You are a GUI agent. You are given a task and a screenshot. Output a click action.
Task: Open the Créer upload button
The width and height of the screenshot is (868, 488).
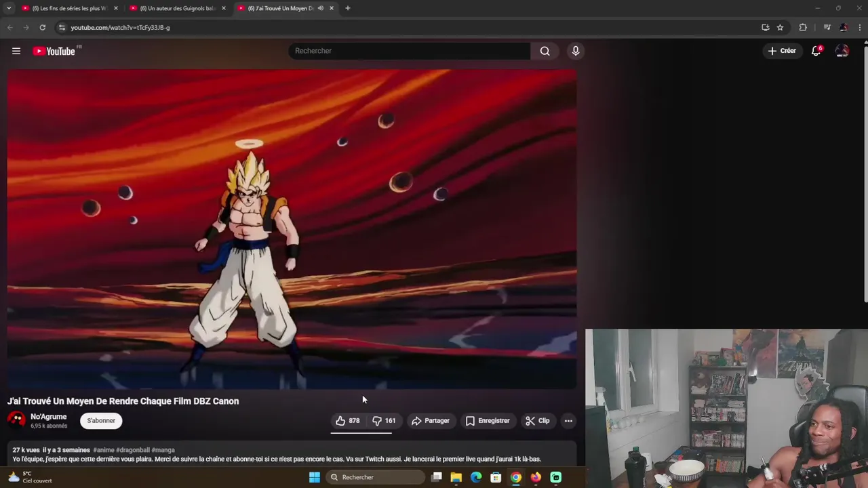coord(782,51)
